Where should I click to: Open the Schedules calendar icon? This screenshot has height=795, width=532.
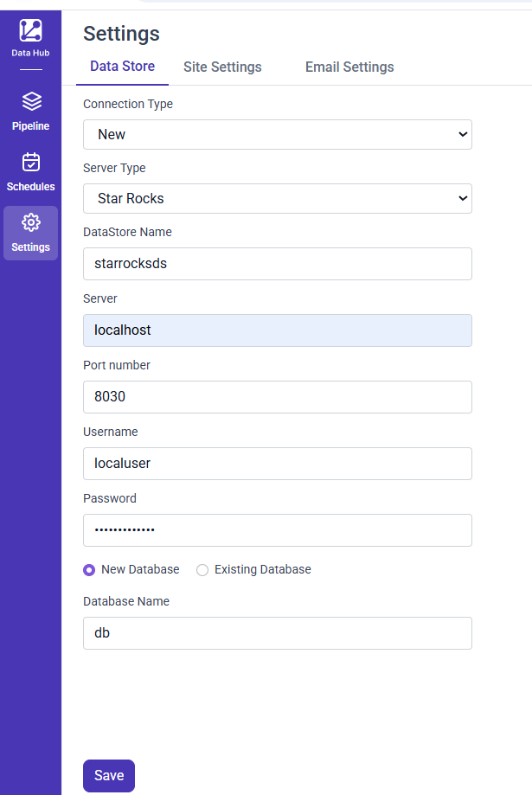tap(31, 163)
